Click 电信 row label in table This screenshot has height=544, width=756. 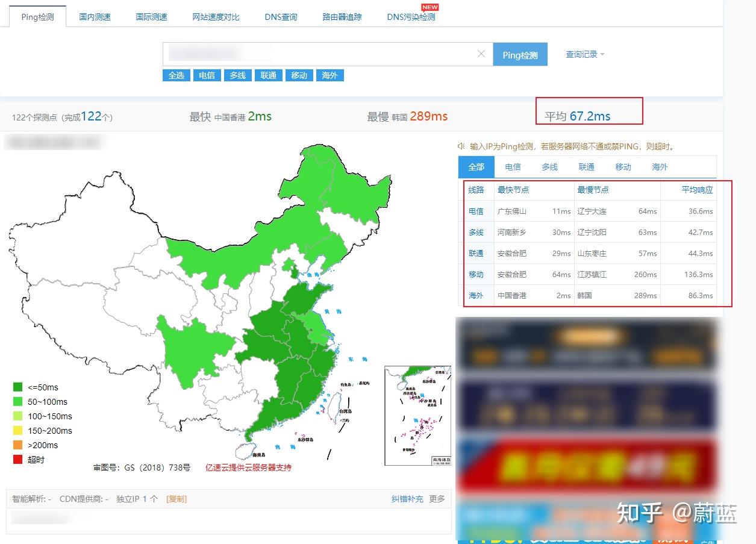[x=476, y=211]
